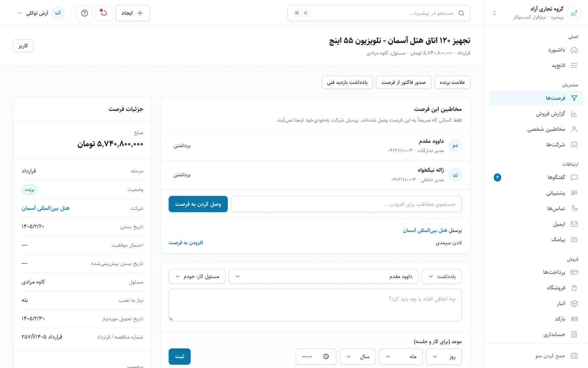Image resolution: width=588 pixels, height=368 pixels.
Task: Open the پشتیبانی support icon
Action: (x=574, y=193)
